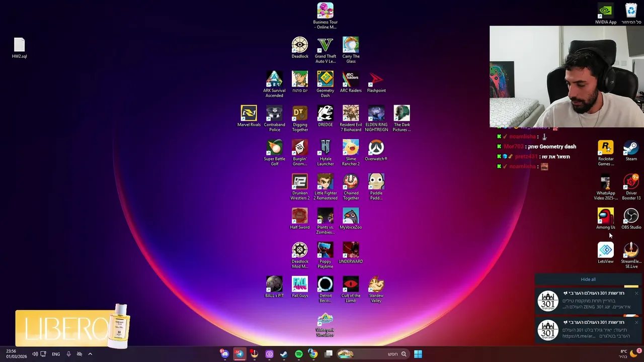Open the Fall Guys icon

300,287
